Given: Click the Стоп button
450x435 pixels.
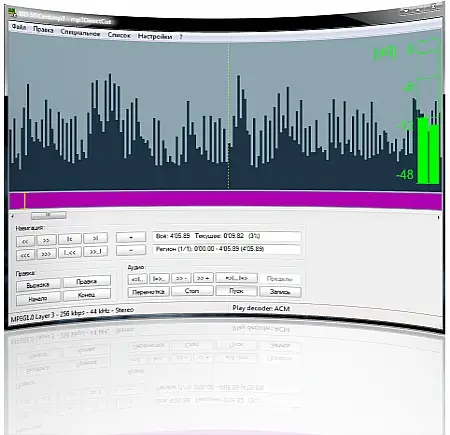Looking at the screenshot, I should click(192, 291).
